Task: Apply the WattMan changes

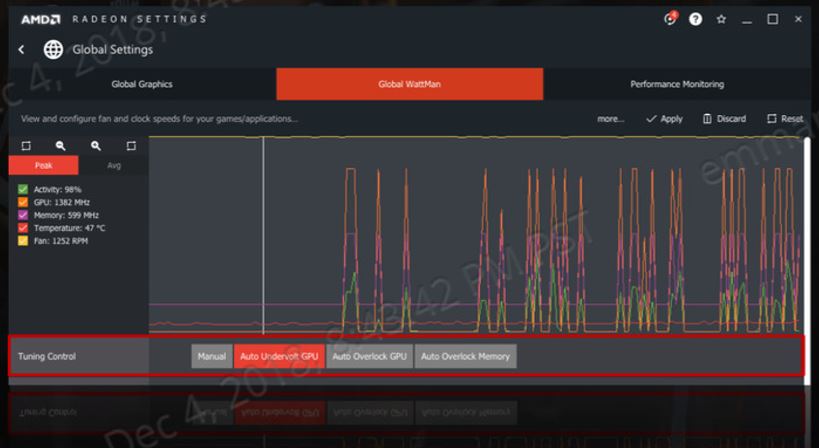Action: 664,119
